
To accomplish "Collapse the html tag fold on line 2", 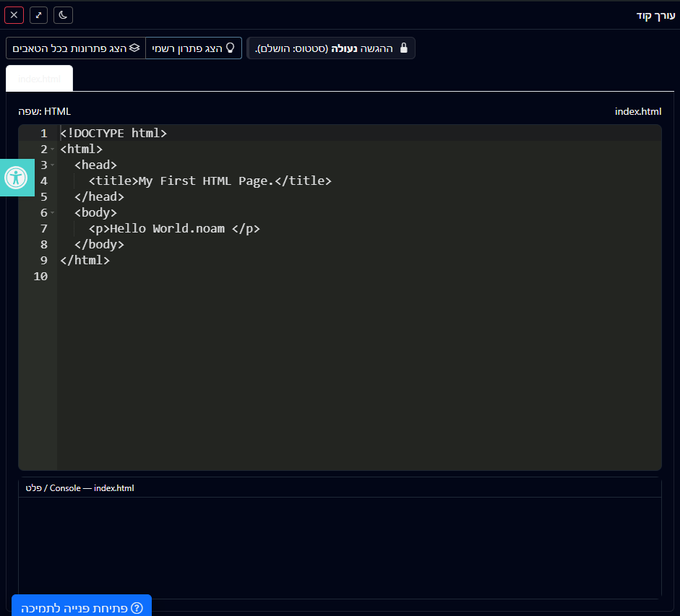I will pos(53,149).
